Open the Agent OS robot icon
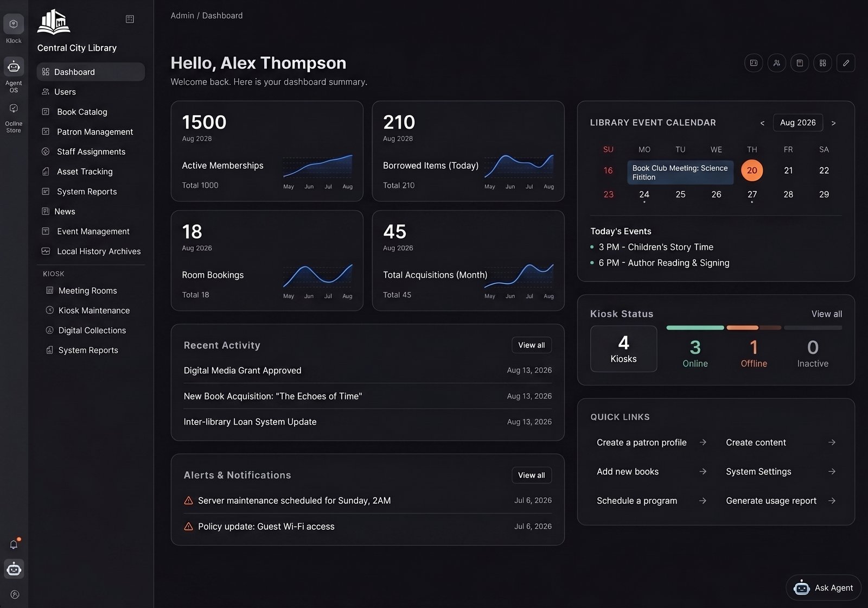 (14, 67)
